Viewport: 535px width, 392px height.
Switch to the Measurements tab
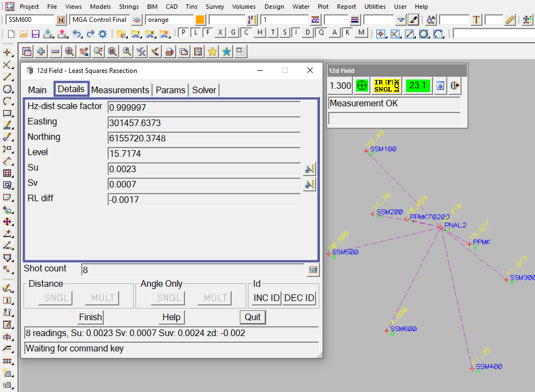[x=120, y=90]
